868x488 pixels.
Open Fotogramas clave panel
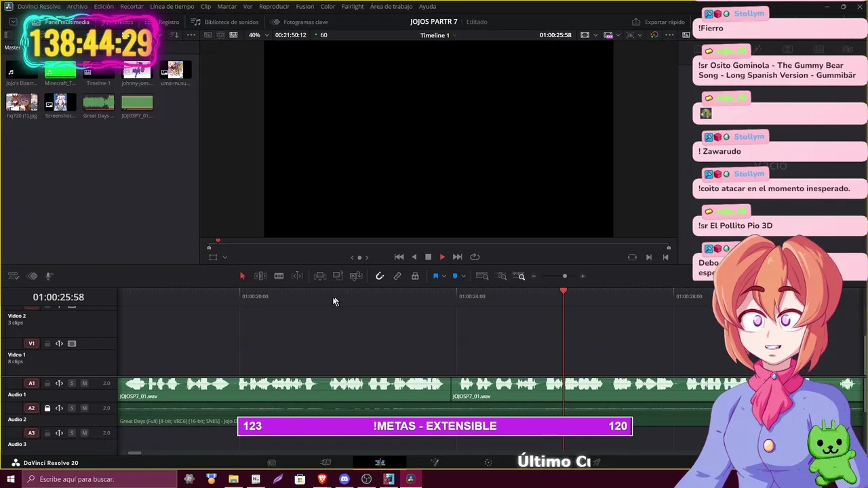pyautogui.click(x=300, y=22)
